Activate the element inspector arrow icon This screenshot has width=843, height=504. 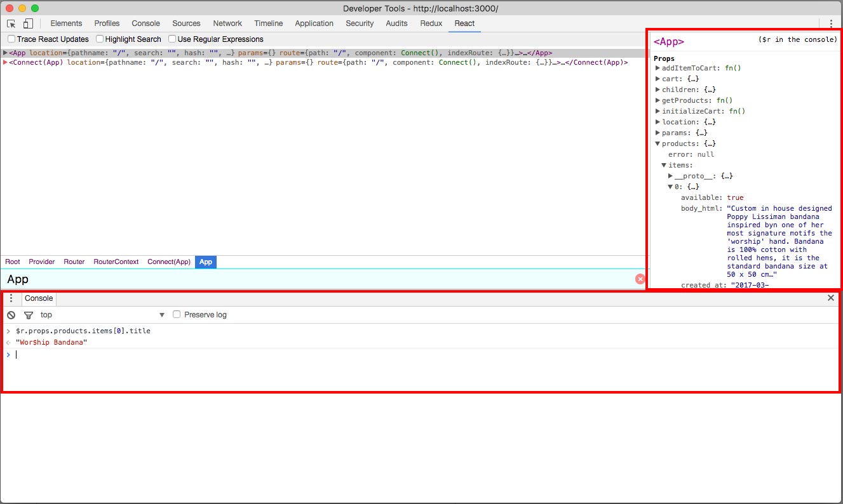11,23
